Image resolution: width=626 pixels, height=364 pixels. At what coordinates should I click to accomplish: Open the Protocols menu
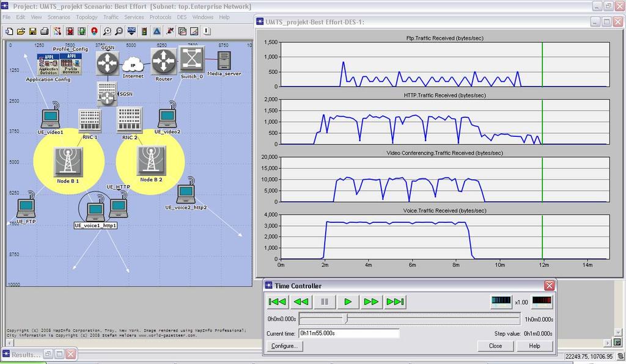160,17
